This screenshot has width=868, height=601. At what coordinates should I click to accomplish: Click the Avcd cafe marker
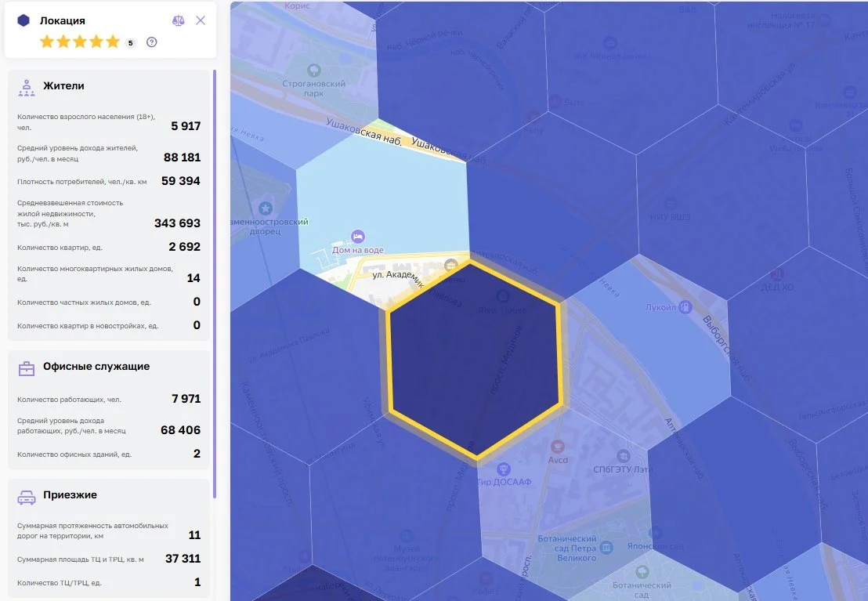click(x=558, y=446)
